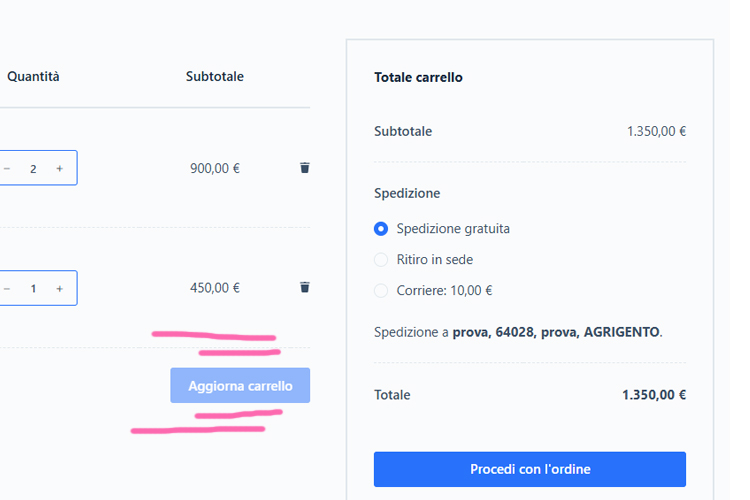Click the Subtotale column header

(214, 76)
